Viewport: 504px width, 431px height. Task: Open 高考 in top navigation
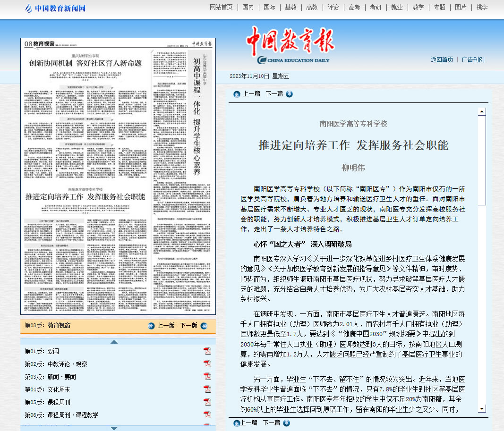coord(354,7)
